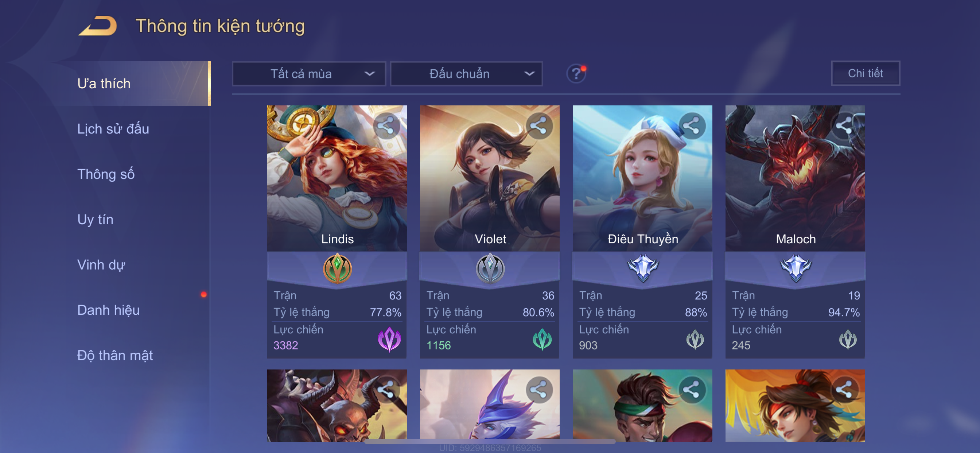980x453 pixels.
Task: Open the Đấu chuẩn match type dropdown
Action: point(466,73)
